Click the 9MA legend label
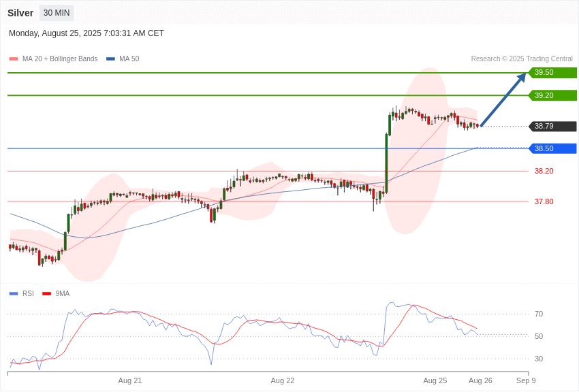Viewport: 579px width, 392px height. (x=63, y=293)
